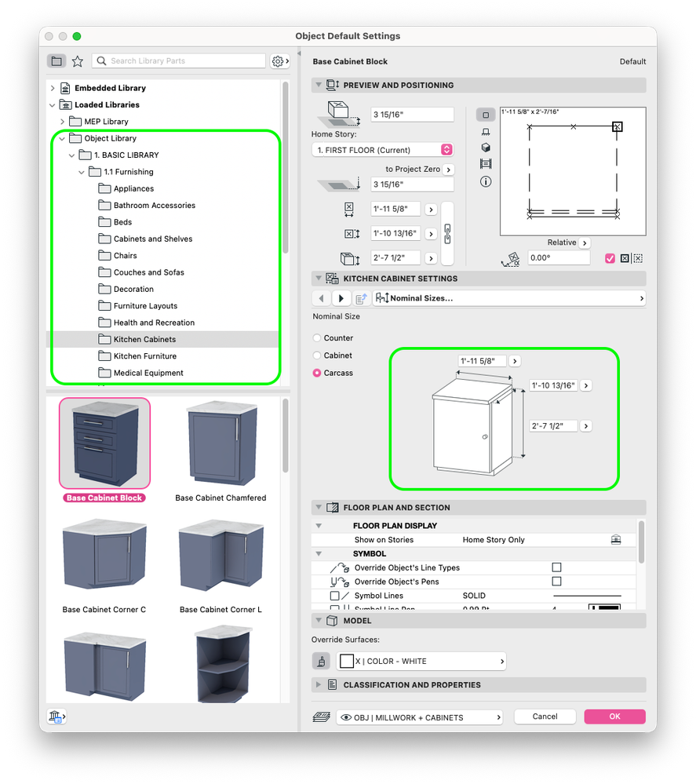This screenshot has width=696, height=784.
Task: Toggle the Symbol Lines checkbox
Action: (x=335, y=596)
